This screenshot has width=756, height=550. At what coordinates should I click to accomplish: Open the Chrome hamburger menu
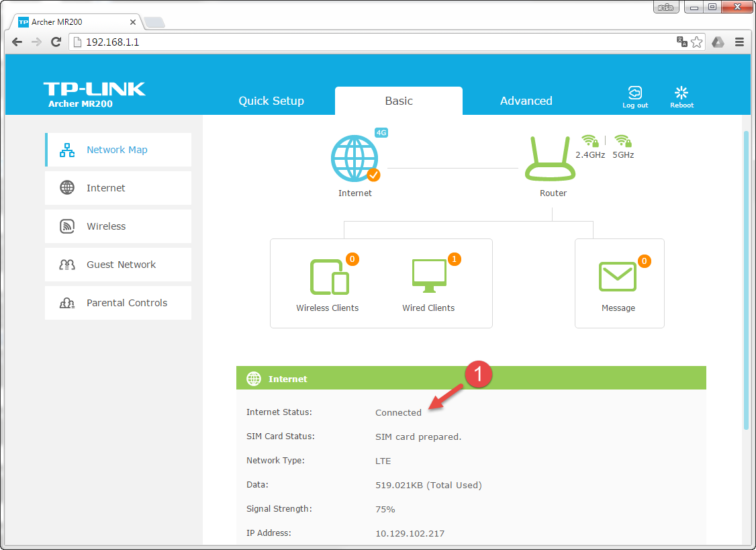click(740, 42)
